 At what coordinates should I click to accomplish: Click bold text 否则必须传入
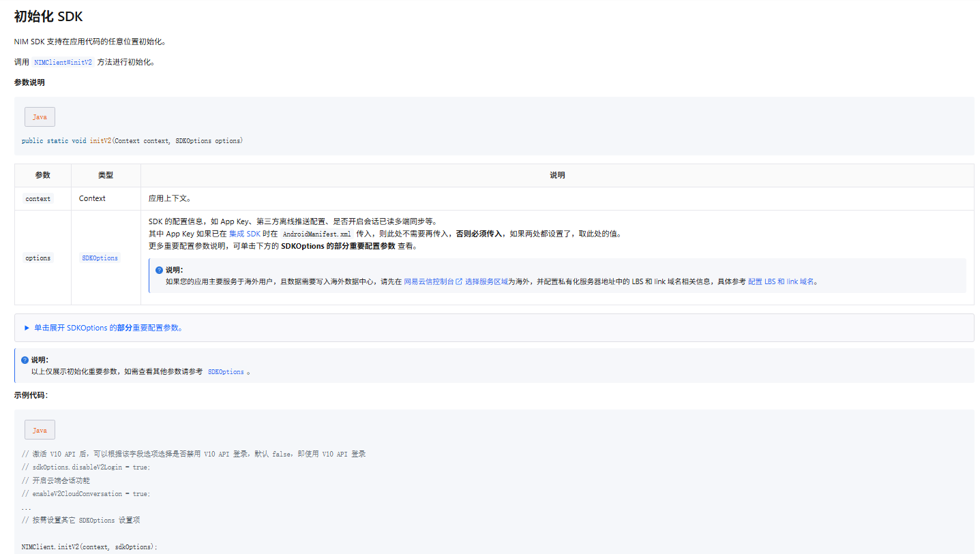478,234
